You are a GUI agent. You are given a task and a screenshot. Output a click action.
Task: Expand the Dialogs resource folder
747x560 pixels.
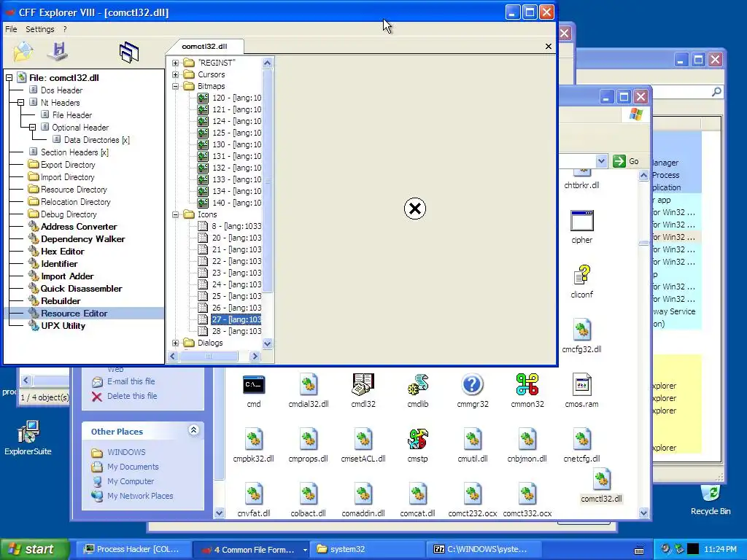coord(175,343)
